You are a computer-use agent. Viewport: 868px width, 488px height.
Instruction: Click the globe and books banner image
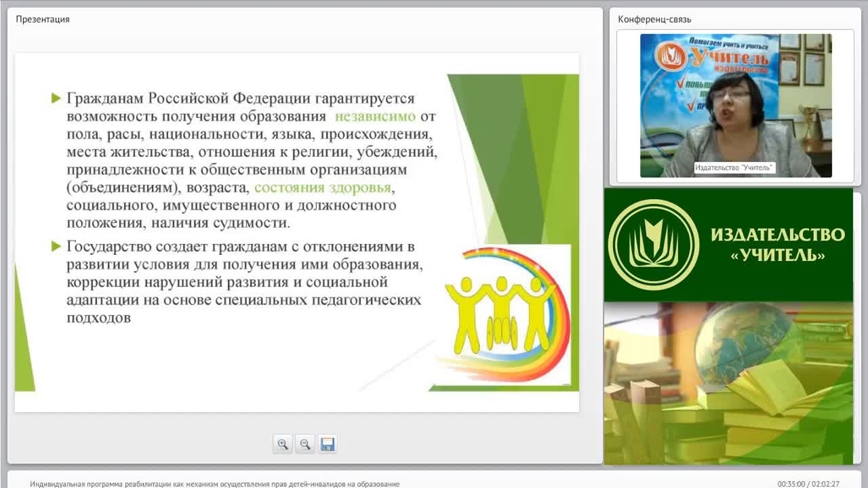tap(728, 383)
